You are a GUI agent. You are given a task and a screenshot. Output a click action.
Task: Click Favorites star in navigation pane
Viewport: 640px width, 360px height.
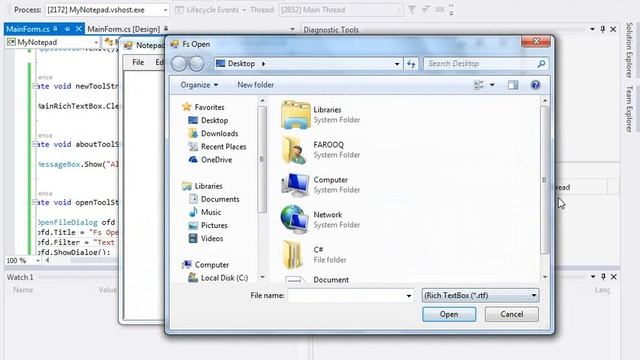187,107
